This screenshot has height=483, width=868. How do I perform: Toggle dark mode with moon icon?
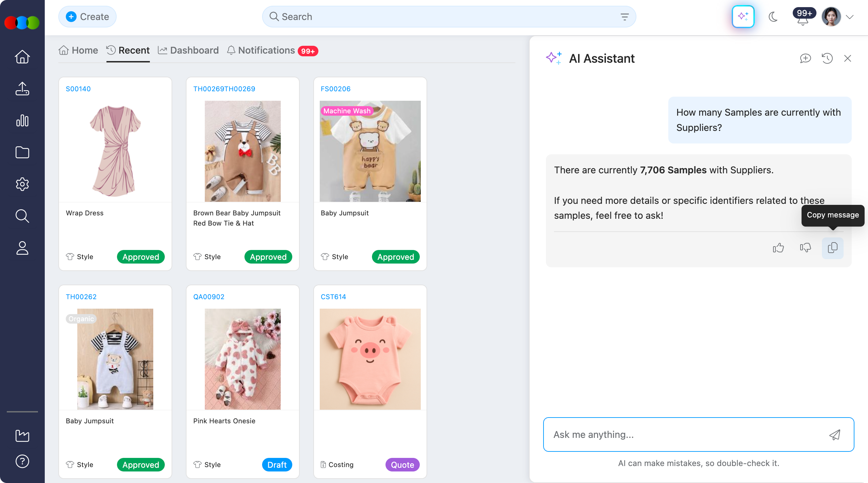[x=773, y=17]
